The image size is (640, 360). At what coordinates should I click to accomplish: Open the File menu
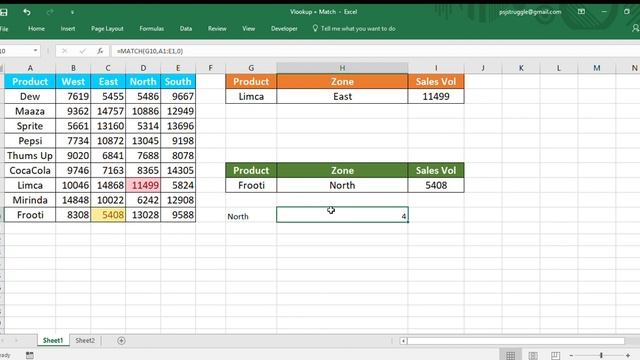[x=4, y=29]
